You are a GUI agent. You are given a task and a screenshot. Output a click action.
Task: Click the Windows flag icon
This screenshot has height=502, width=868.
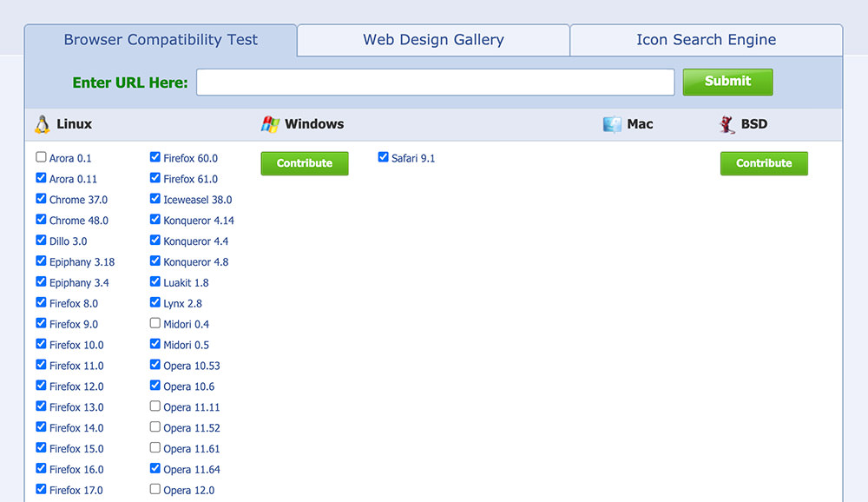270,124
